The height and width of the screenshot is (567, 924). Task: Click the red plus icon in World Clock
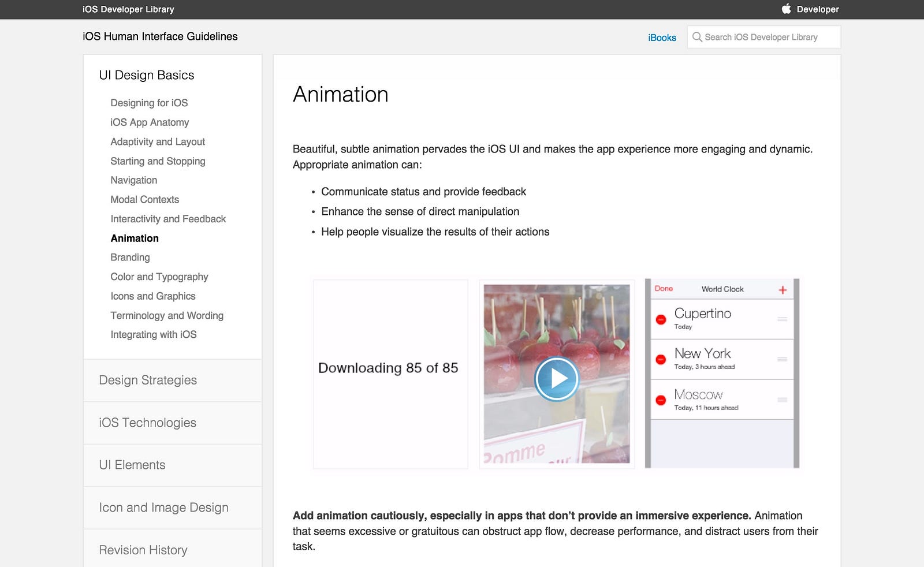coord(783,290)
